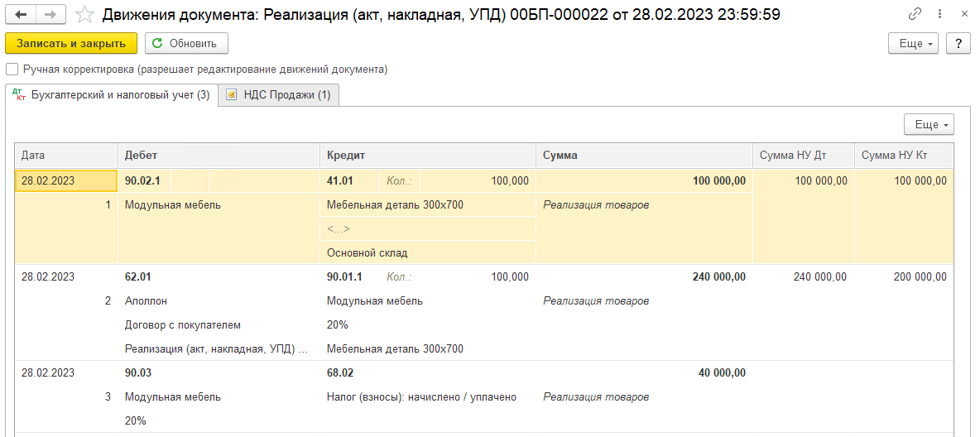Select Мебельная деталь 300x700 in entry 1
980x437 pixels.
427,204
